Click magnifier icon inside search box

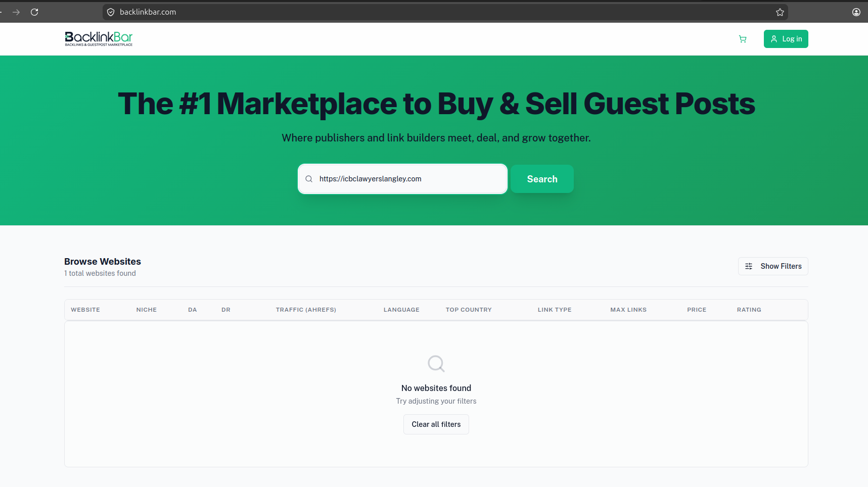click(x=309, y=179)
